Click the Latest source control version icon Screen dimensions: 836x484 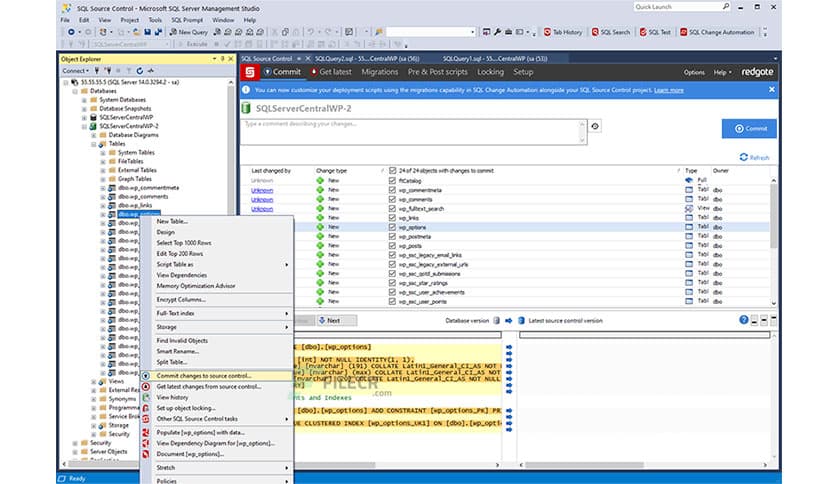(x=521, y=320)
